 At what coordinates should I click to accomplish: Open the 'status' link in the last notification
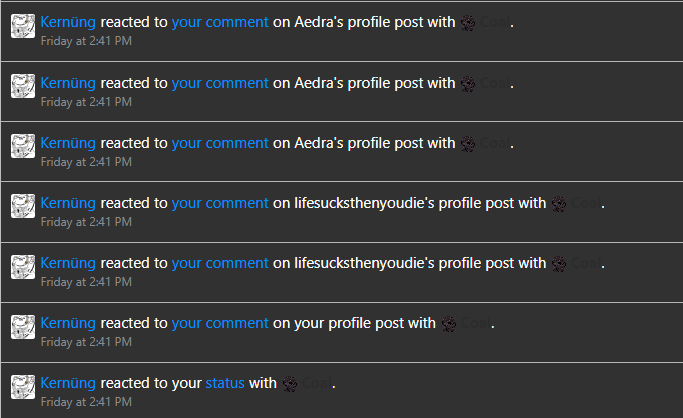point(224,382)
